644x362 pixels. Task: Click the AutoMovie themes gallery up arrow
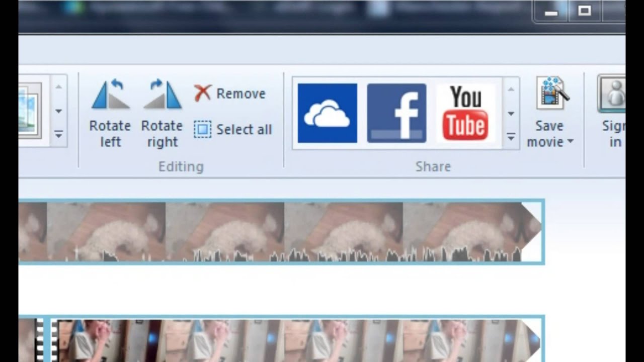point(59,87)
